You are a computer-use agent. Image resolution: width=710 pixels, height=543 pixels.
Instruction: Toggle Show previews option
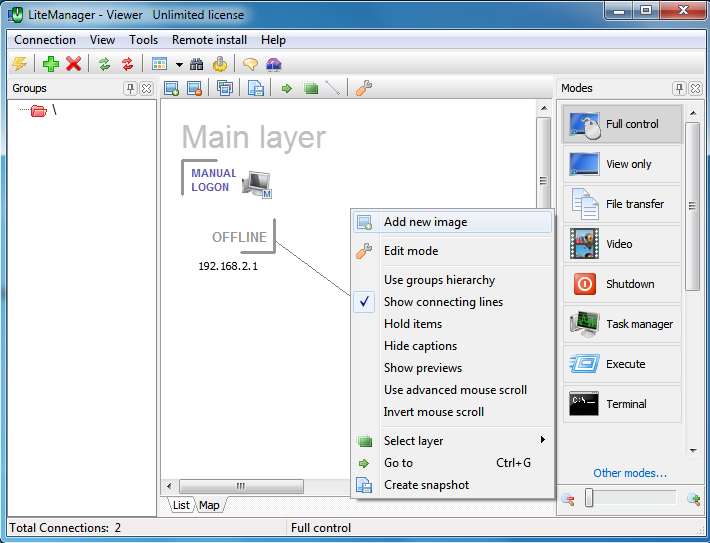click(x=452, y=368)
